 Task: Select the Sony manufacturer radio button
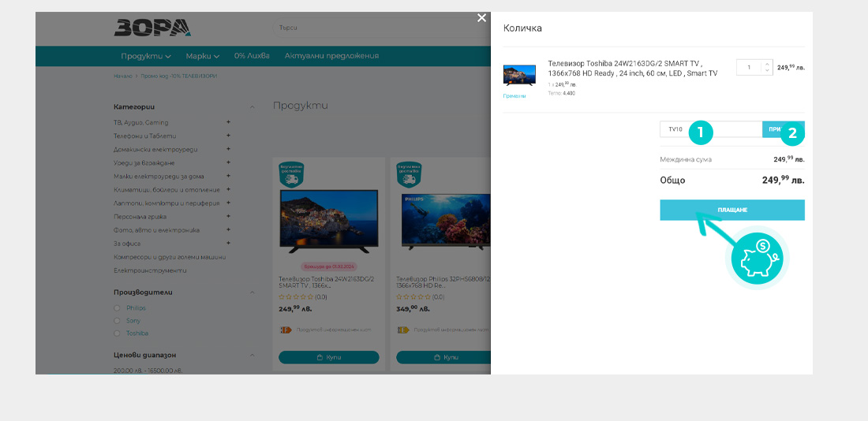[117, 321]
